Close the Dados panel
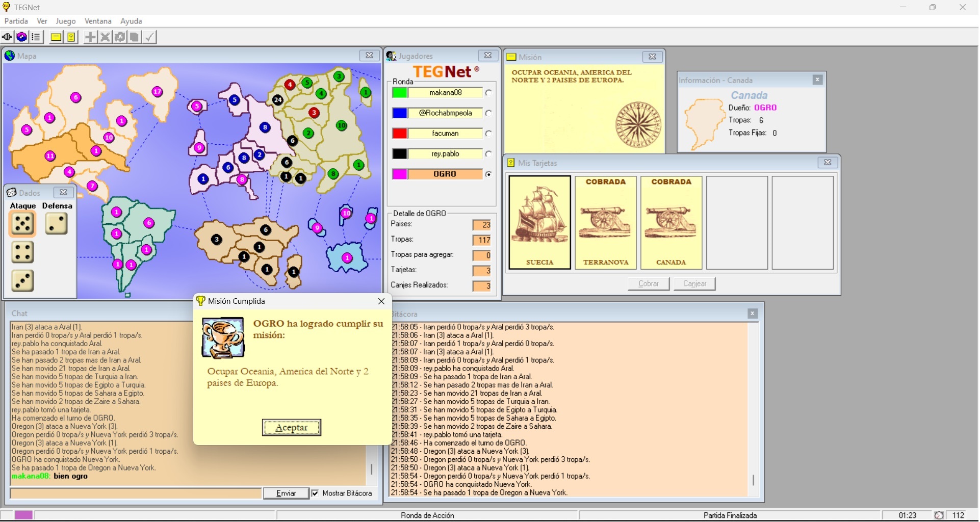 coord(64,192)
